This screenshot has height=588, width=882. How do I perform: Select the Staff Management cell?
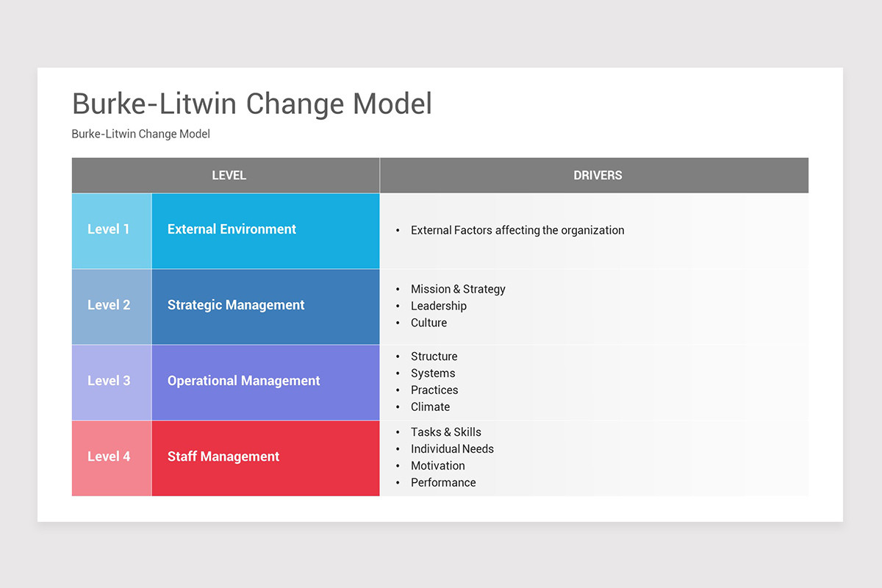coord(266,458)
